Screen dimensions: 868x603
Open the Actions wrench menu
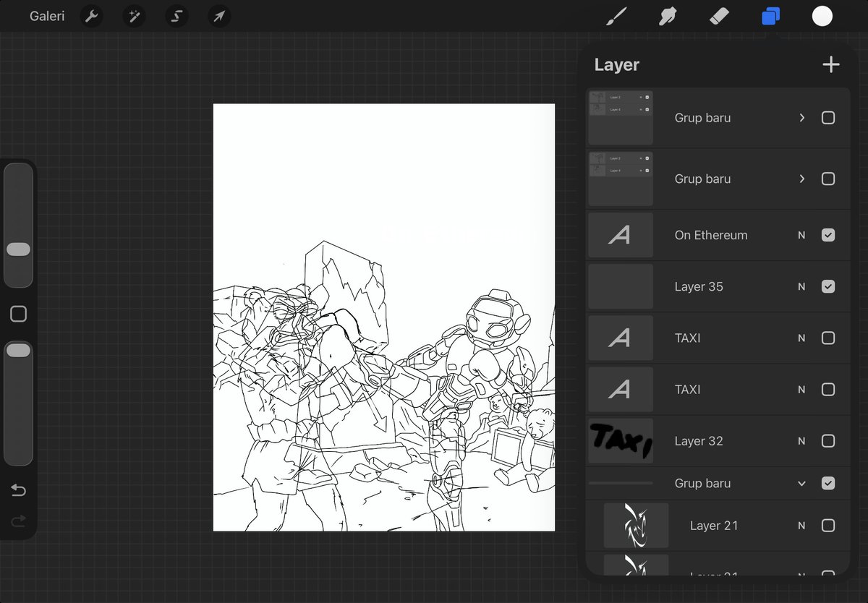[91, 16]
